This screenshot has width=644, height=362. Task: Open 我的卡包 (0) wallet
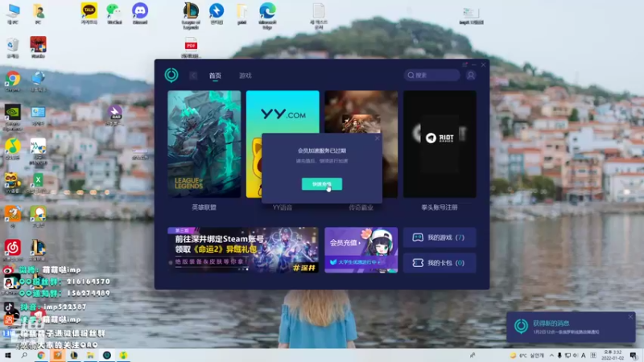pyautogui.click(x=440, y=263)
